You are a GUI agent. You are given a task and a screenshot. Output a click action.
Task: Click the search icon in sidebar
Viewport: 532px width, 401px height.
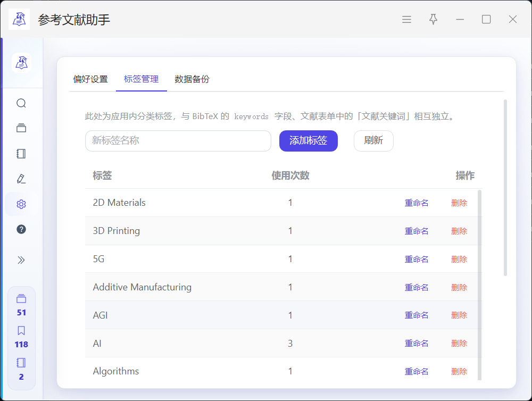tap(21, 103)
